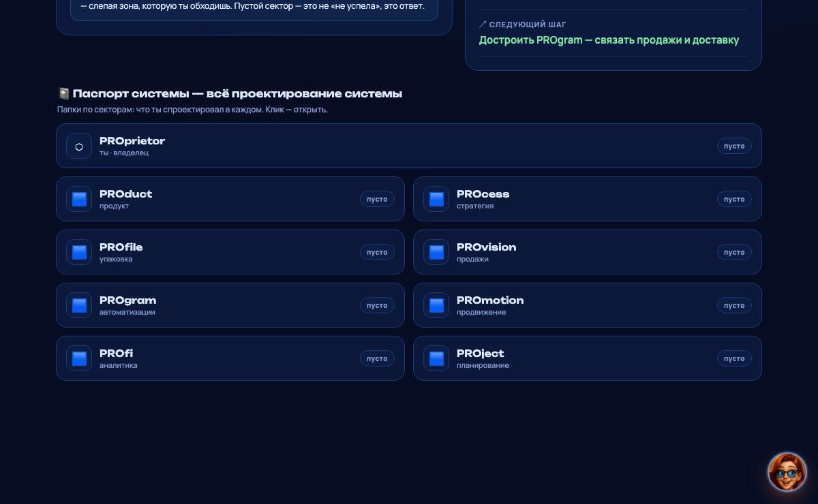Click the "СЛЕДУЮЩИЙ ШАГ" label
Screen dimensions: 818x504
tap(528, 25)
